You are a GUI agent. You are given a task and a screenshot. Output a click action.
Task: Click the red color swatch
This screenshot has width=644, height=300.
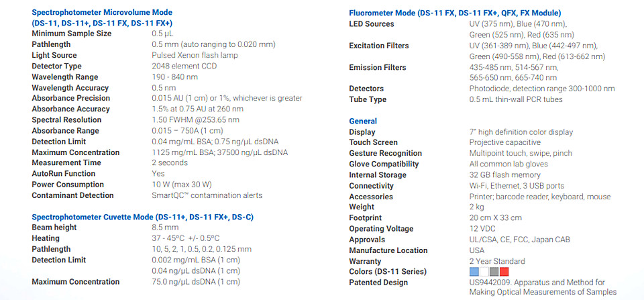click(504, 272)
